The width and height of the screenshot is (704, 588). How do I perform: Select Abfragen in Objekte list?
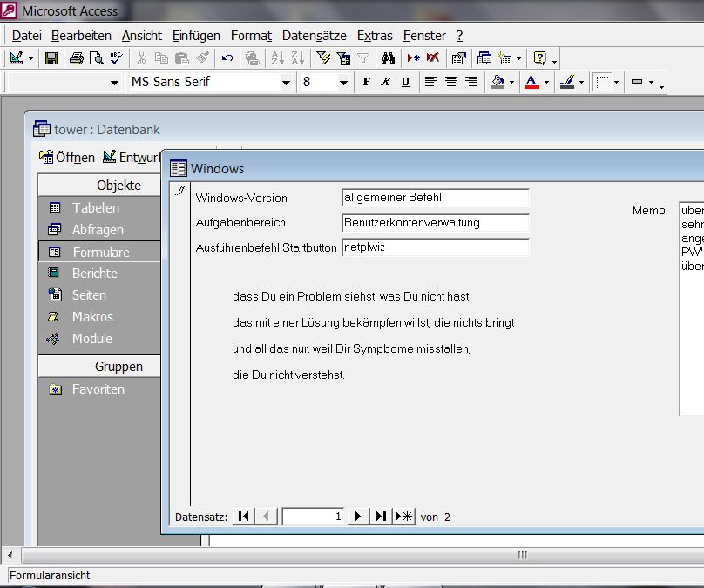click(x=99, y=230)
